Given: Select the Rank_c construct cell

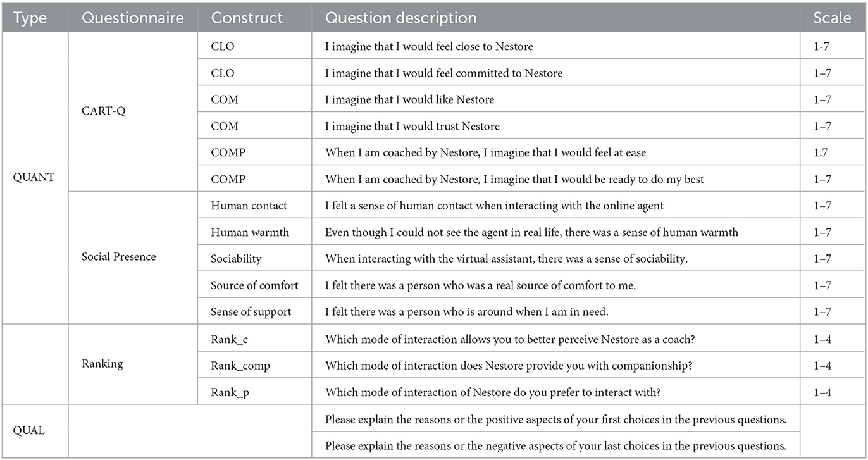Looking at the screenshot, I should 229,339.
